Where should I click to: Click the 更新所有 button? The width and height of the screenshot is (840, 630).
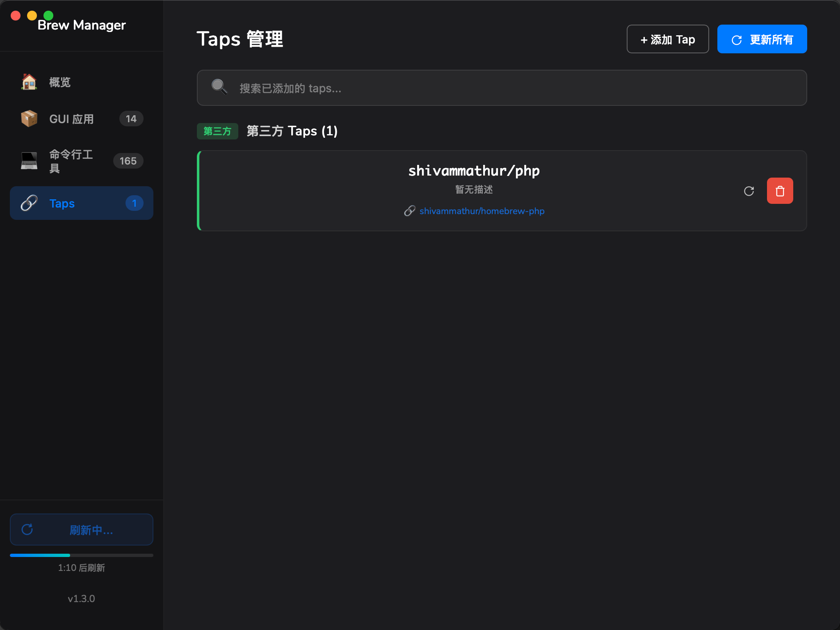pos(762,39)
